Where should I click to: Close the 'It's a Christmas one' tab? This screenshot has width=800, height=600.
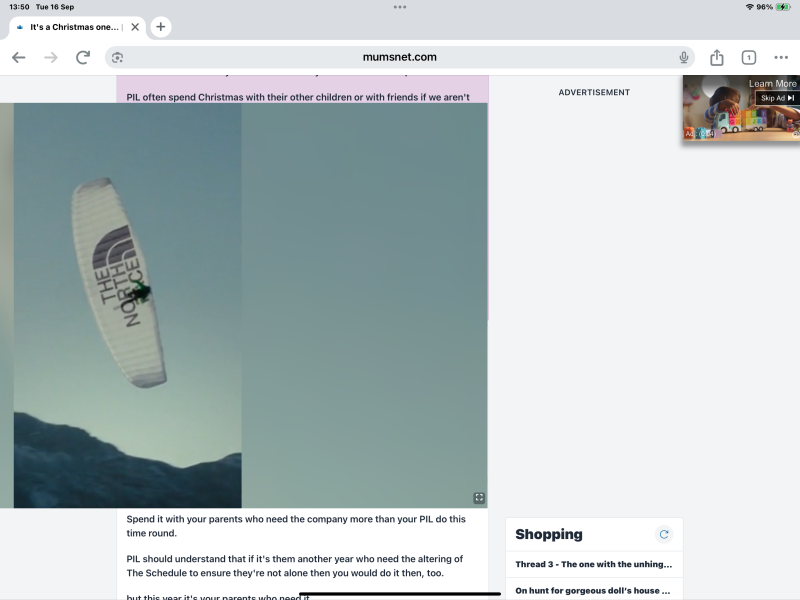(x=135, y=27)
